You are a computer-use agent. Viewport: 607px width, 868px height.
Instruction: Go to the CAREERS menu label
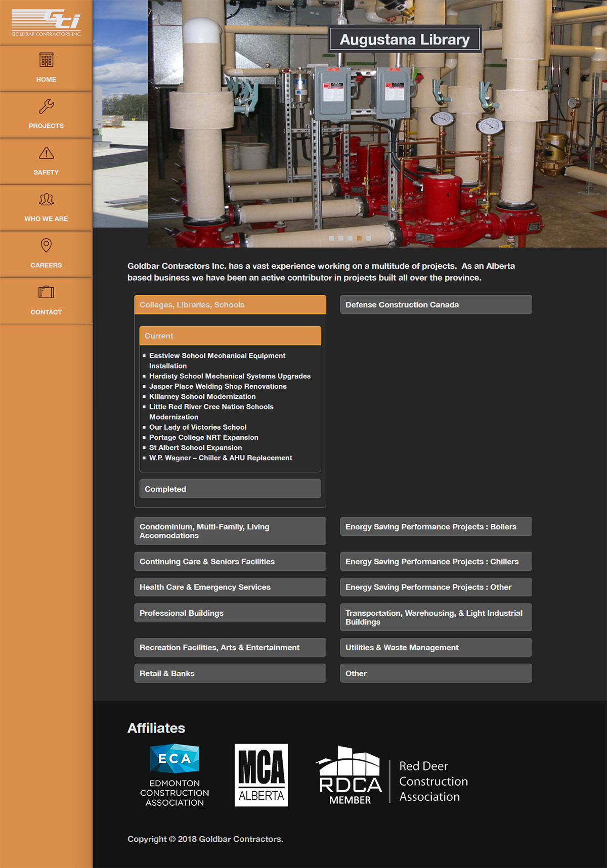click(46, 265)
